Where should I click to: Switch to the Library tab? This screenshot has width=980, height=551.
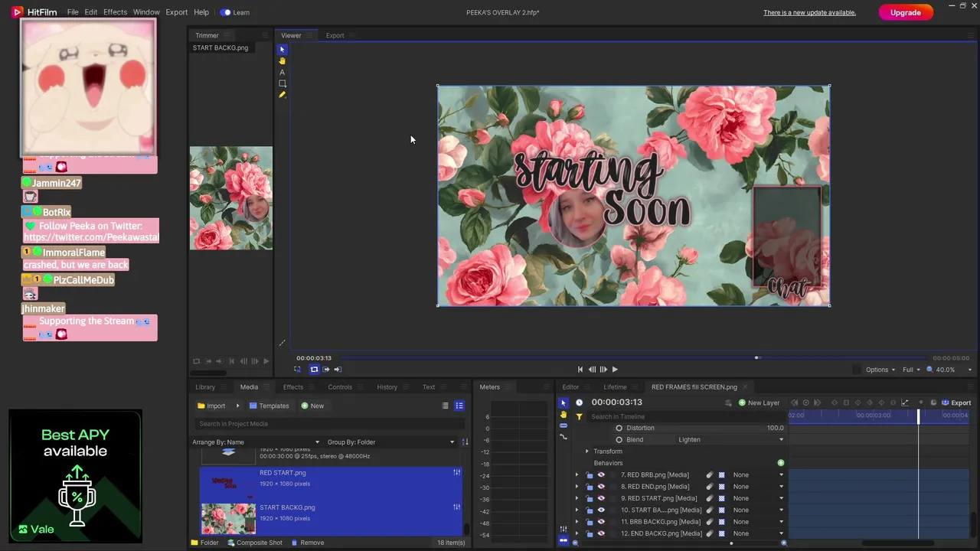coord(205,387)
